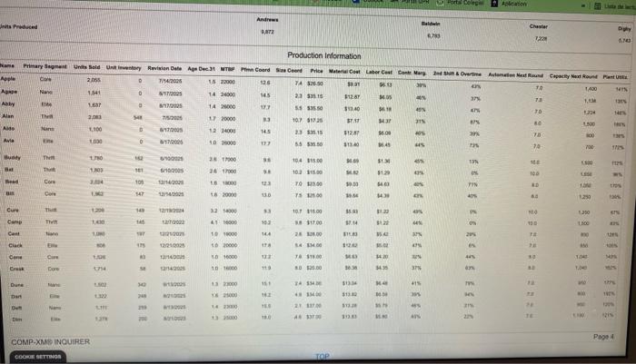Select the Units Produced row label
The image size is (636, 364).
click(x=19, y=26)
